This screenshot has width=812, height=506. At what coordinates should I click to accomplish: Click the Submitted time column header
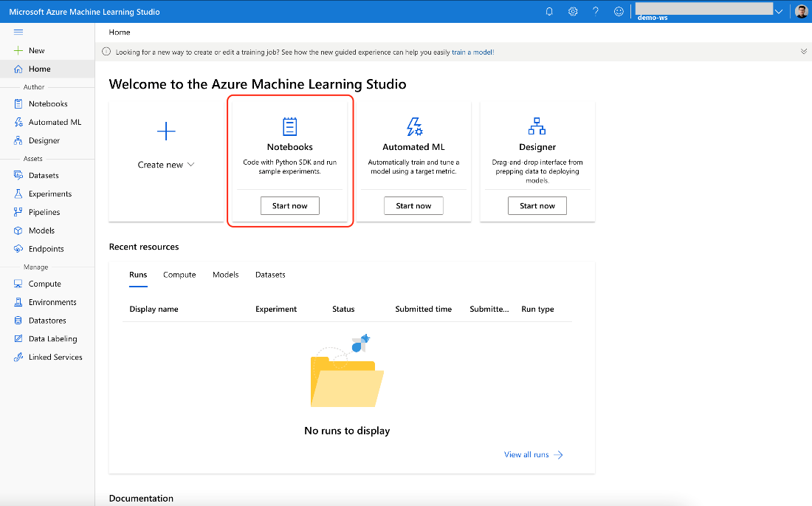click(424, 309)
